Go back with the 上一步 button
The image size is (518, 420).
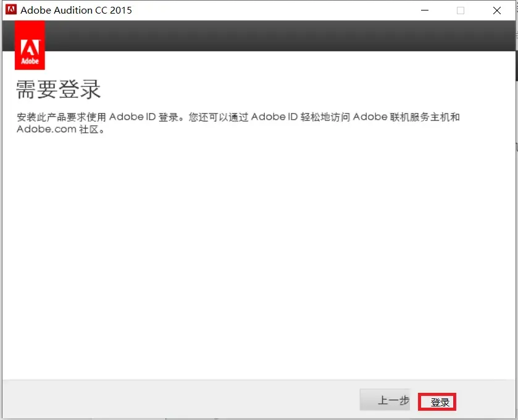coord(385,400)
